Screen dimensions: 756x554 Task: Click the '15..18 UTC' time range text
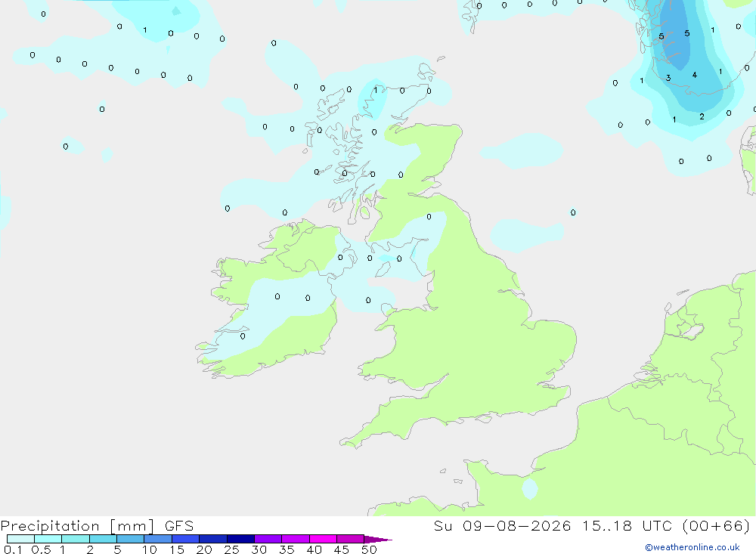pos(627,525)
